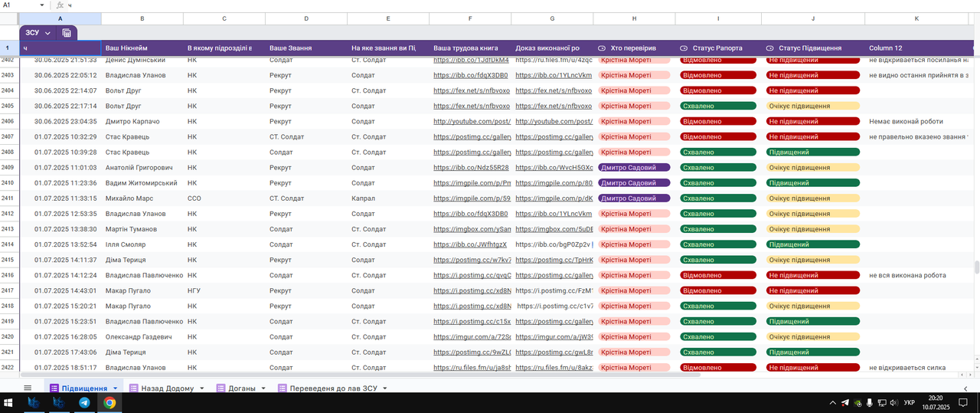
Task: Open the ЗСУ table name dropdown
Action: (47, 33)
